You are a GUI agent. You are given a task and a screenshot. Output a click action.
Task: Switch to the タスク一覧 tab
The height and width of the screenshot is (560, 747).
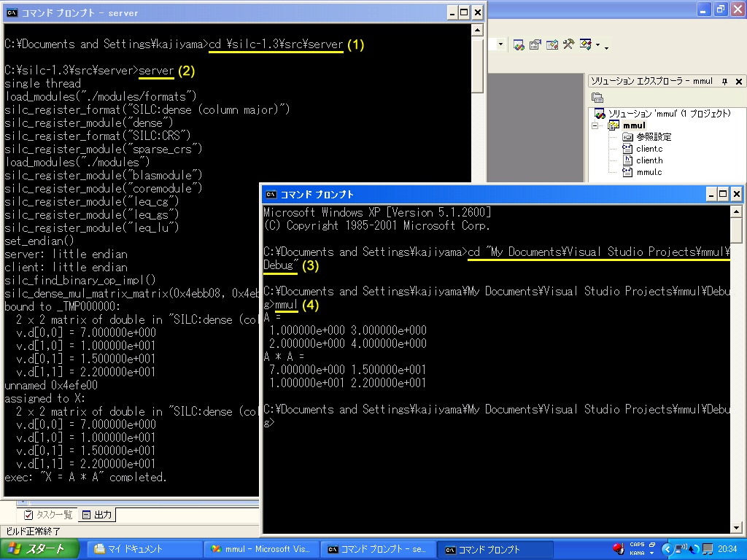pos(47,514)
